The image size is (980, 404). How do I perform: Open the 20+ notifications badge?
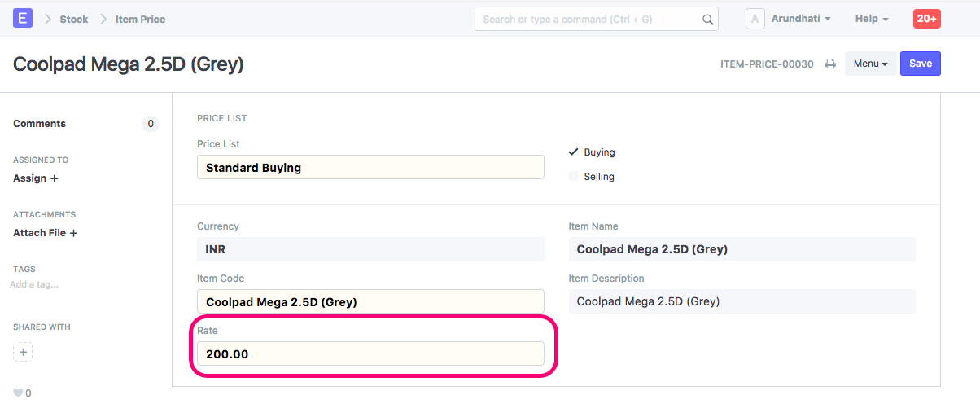click(926, 19)
